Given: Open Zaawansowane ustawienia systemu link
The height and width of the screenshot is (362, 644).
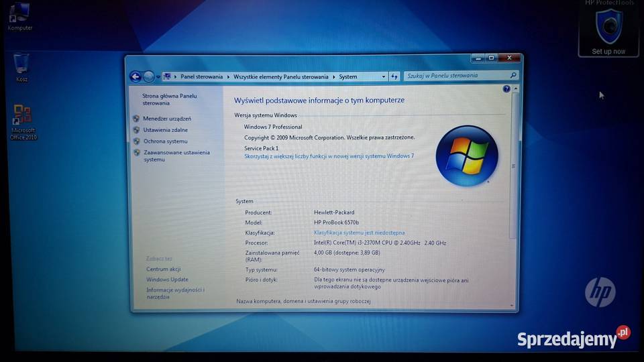Looking at the screenshot, I should tap(176, 156).
